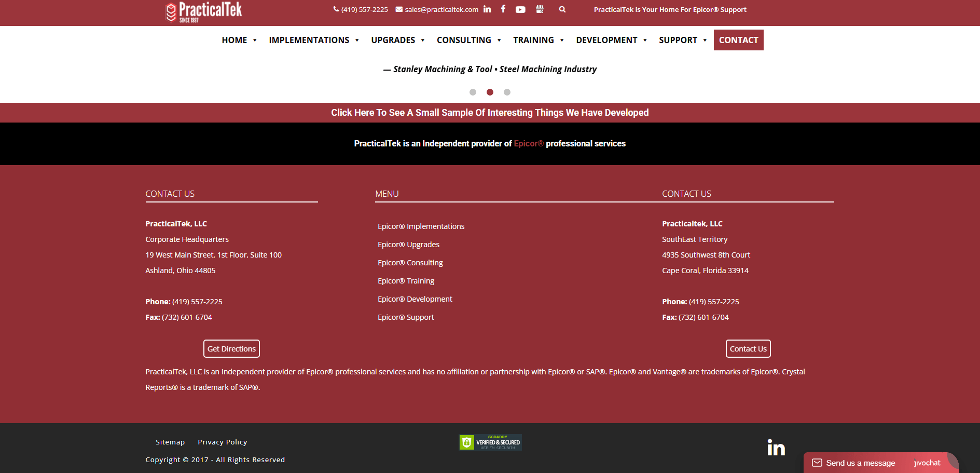The width and height of the screenshot is (980, 473).
Task: Open Epicor® Upgrades footer link
Action: (409, 245)
